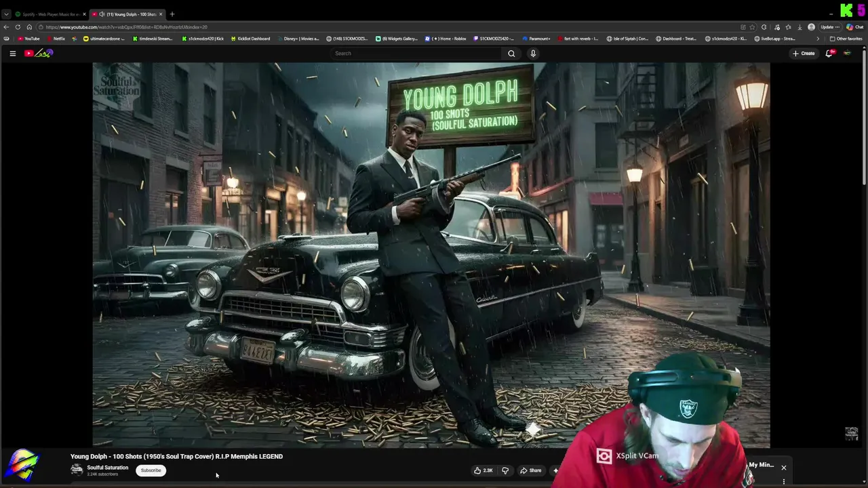
Task: Open the Other favorites folder
Action: (846, 39)
